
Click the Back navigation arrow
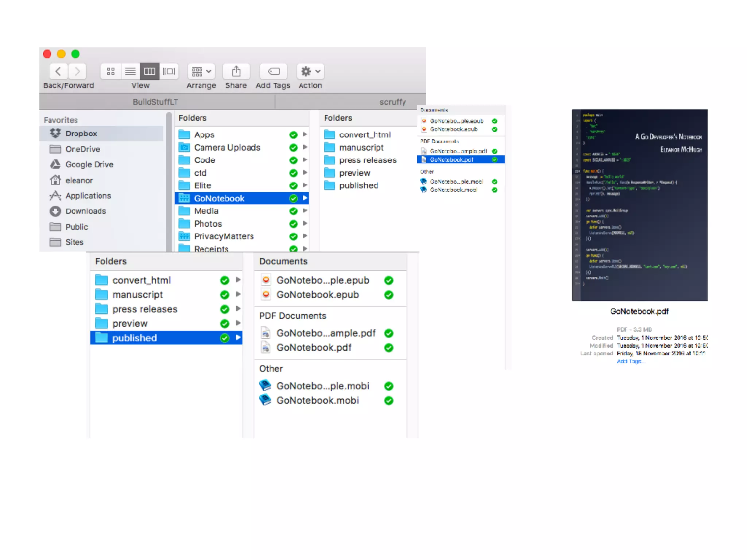coord(58,71)
